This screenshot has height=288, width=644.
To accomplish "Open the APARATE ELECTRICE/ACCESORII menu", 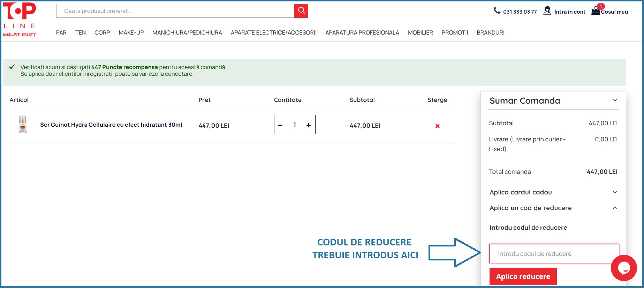I will click(274, 32).
